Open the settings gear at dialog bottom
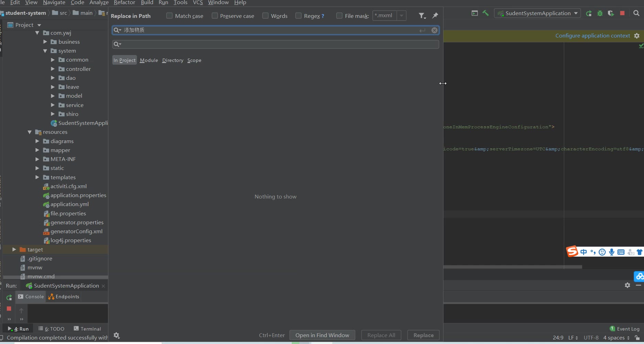The height and width of the screenshot is (344, 644). tap(117, 335)
